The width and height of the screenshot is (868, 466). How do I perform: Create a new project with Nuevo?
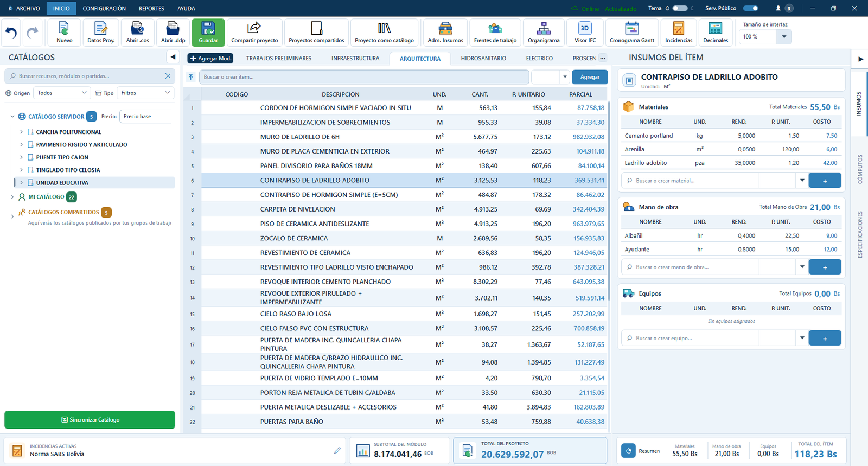[64, 33]
